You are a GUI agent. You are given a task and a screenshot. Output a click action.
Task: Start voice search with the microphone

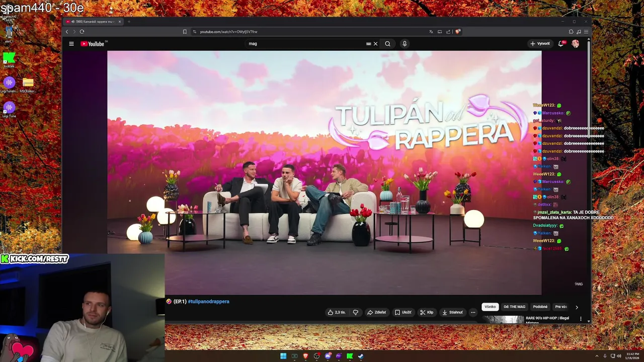click(404, 44)
